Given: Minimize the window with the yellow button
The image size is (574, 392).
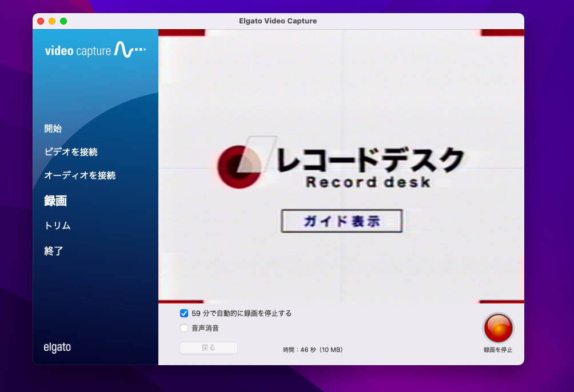Looking at the screenshot, I should pyautogui.click(x=52, y=21).
